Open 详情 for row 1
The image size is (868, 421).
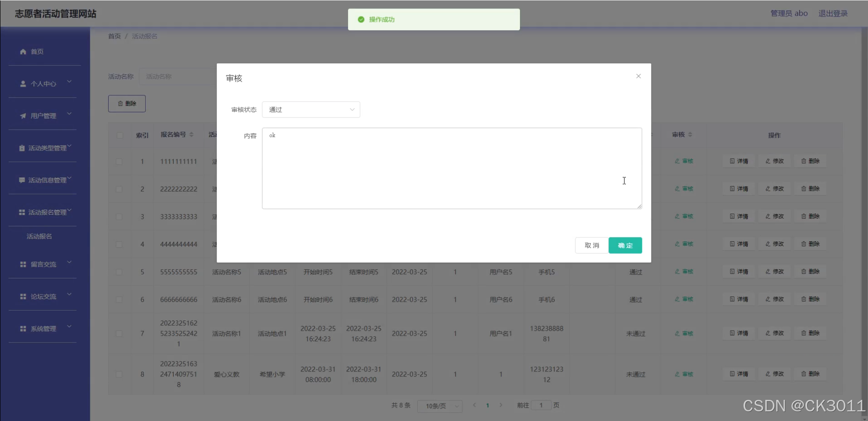(x=739, y=161)
